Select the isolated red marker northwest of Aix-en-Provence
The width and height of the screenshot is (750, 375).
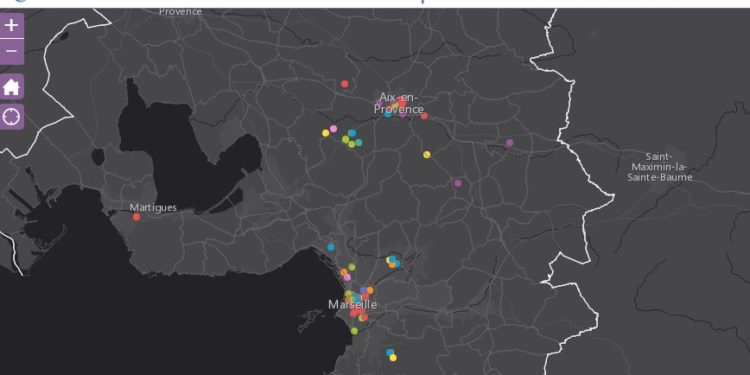pyautogui.click(x=344, y=84)
